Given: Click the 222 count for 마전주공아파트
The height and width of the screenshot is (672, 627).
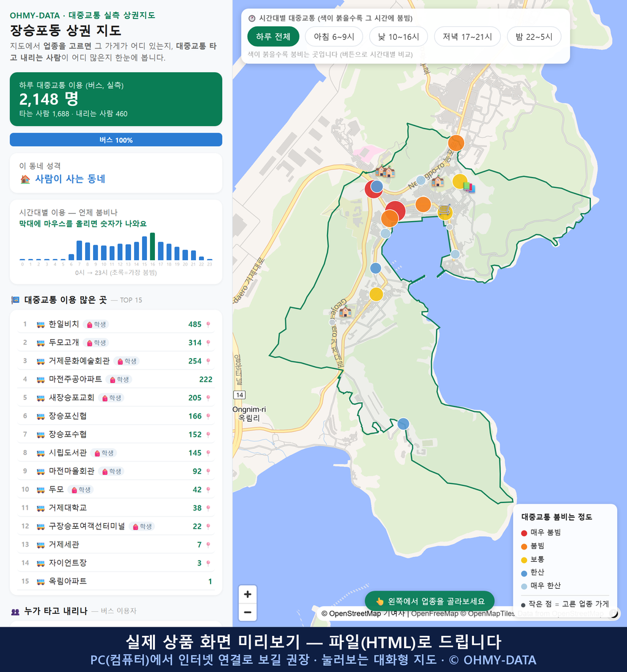Looking at the screenshot, I should click(x=206, y=379).
